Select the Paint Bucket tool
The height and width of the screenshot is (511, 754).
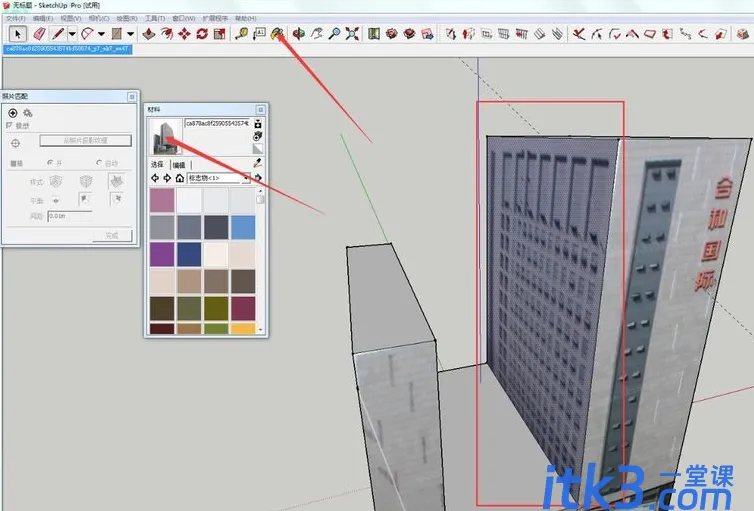tap(277, 34)
